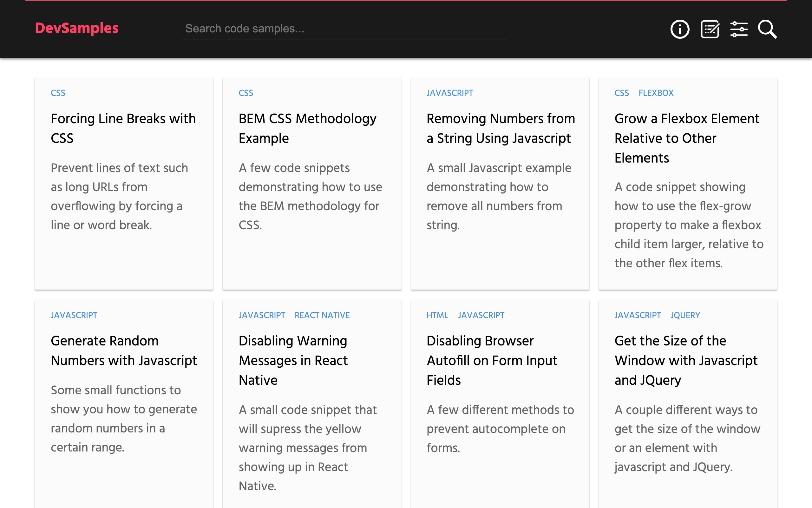Viewport: 812px width, 508px height.
Task: Select CSS tag on BEM Methodology card
Action: pos(246,93)
